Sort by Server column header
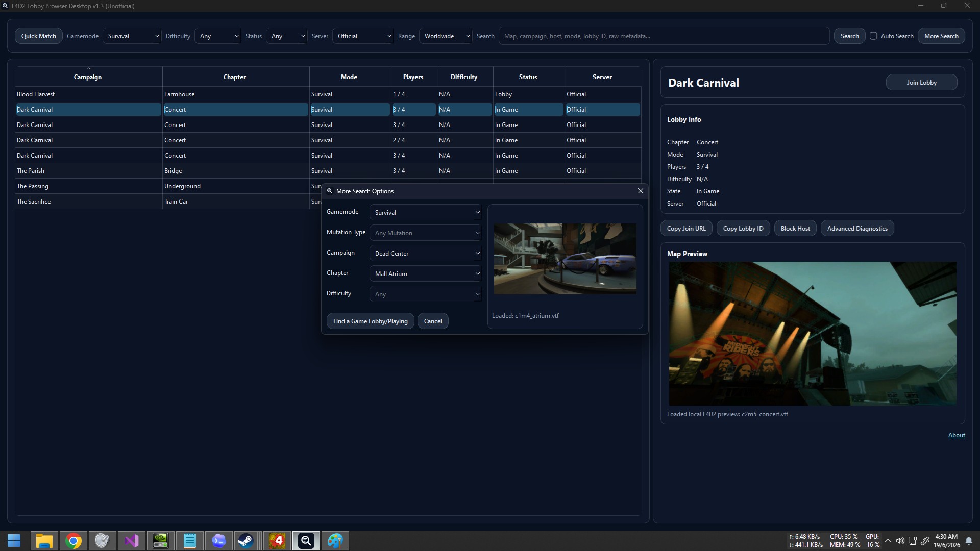 pyautogui.click(x=602, y=77)
